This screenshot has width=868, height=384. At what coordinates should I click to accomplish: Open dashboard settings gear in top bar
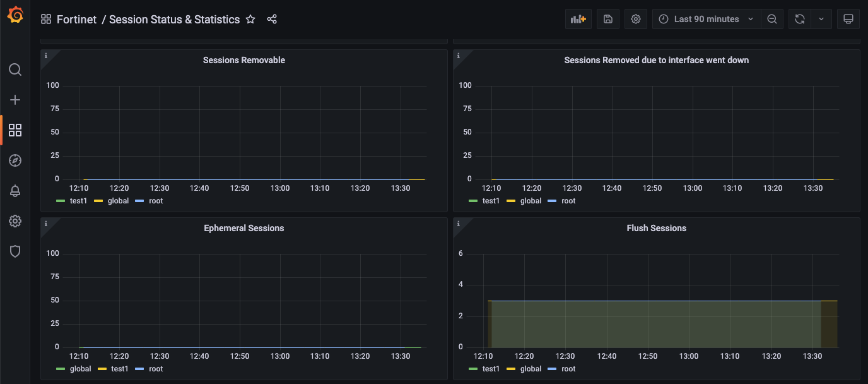[x=636, y=19]
